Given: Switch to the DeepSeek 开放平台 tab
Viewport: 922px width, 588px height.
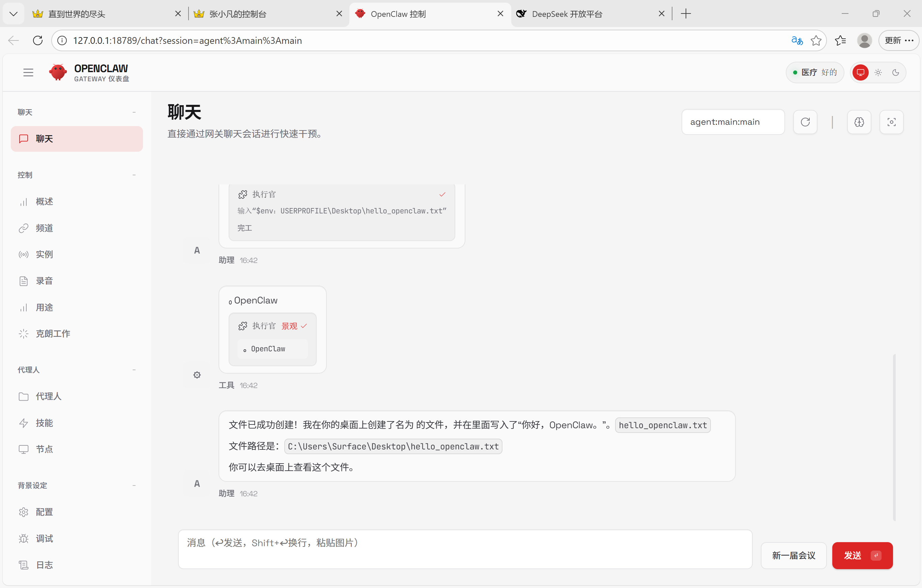Looking at the screenshot, I should 567,14.
